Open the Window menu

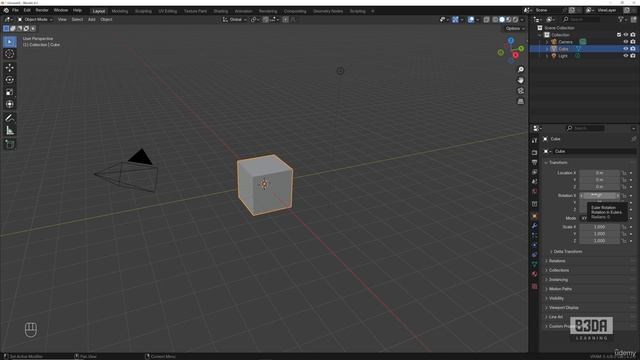click(x=61, y=10)
